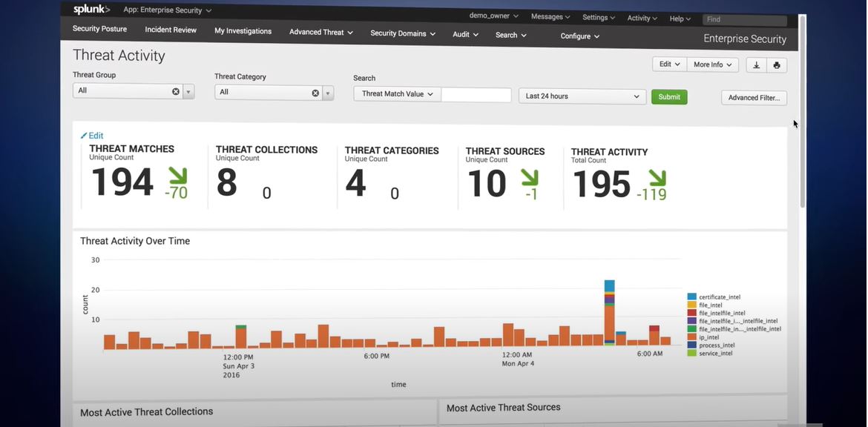Screen dimensions: 868x427
Task: Click the Threat Matches down-trend arrow
Action: click(x=178, y=176)
